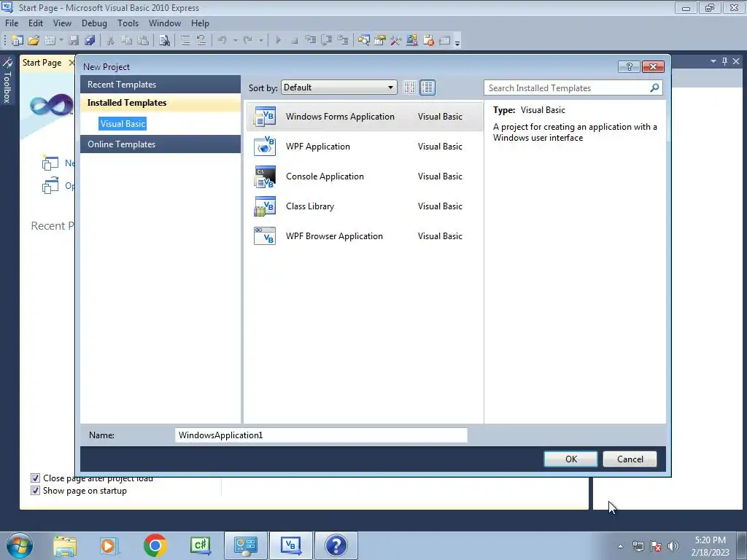Select the Console Application template
This screenshot has width=747, height=560.
(x=365, y=176)
